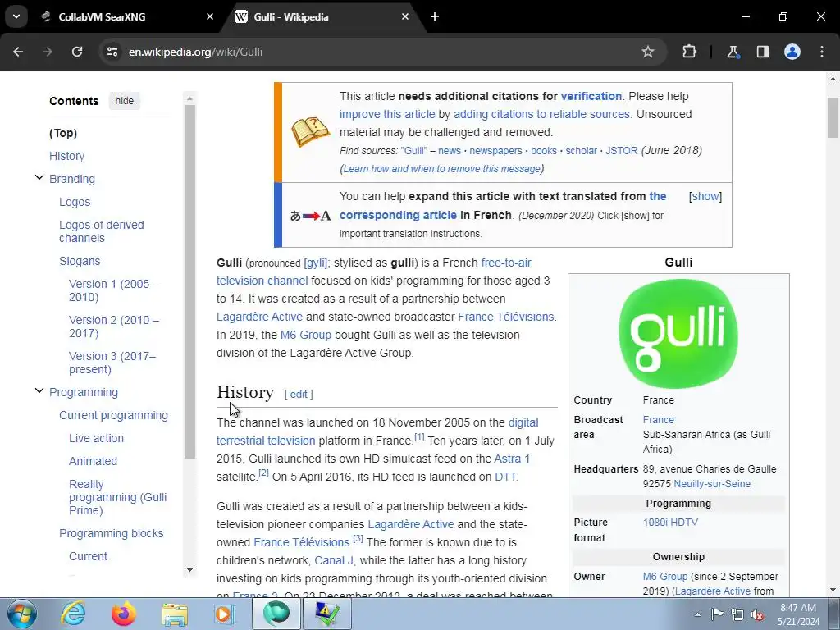Collapse the Programming section chevron
Image resolution: width=840 pixels, height=630 pixels.
39,390
